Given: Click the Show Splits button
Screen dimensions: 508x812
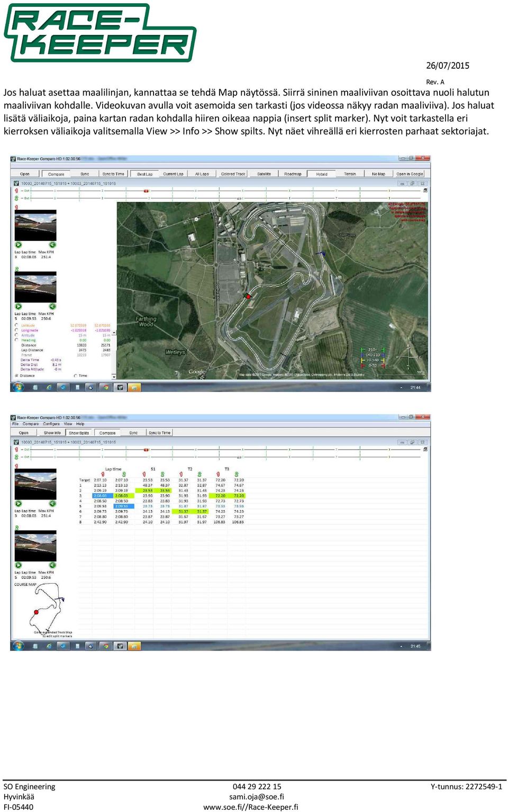Looking at the screenshot, I should (79, 433).
